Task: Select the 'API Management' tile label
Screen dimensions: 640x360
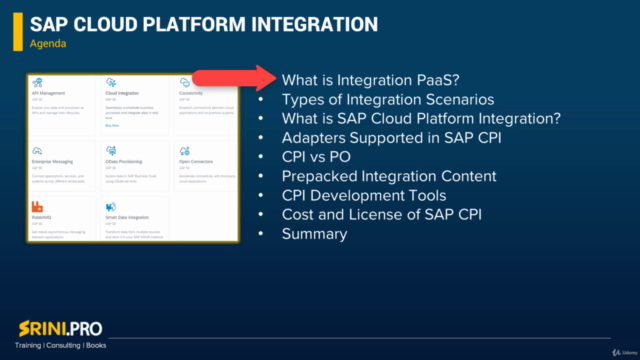Action: (x=48, y=93)
